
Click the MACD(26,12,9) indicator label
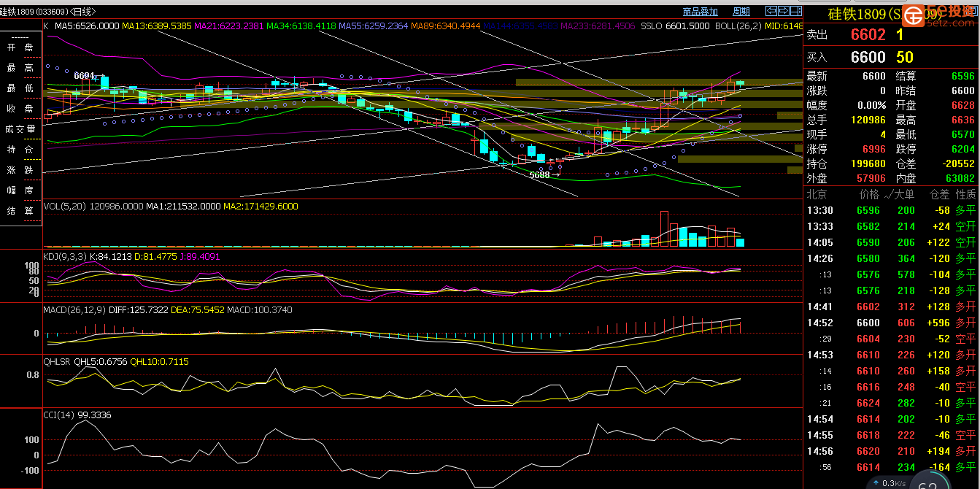(x=75, y=310)
